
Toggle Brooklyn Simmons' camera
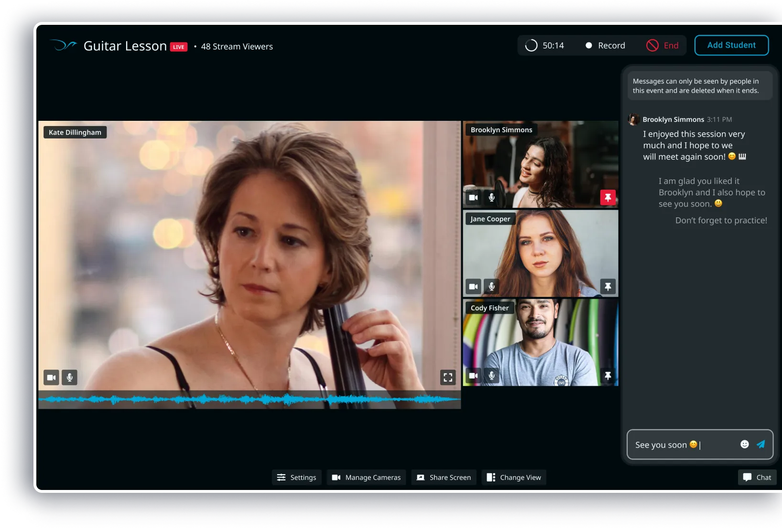[x=473, y=197]
